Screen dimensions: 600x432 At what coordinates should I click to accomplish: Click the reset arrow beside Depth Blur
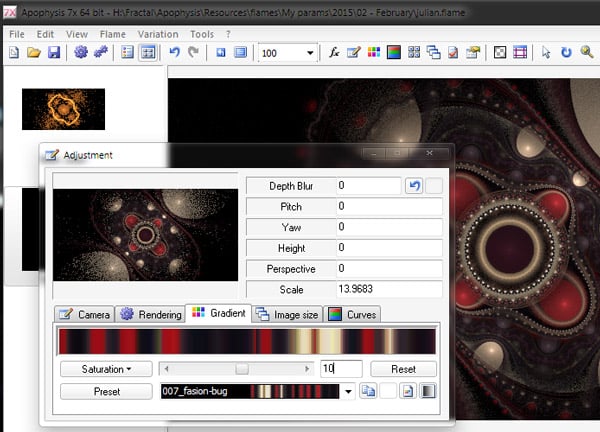coord(413,185)
